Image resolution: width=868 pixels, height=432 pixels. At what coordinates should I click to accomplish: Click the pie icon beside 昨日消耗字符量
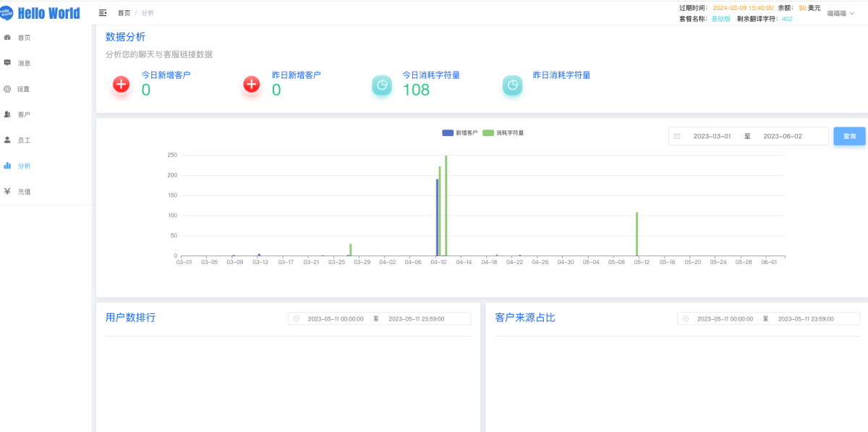coord(512,85)
